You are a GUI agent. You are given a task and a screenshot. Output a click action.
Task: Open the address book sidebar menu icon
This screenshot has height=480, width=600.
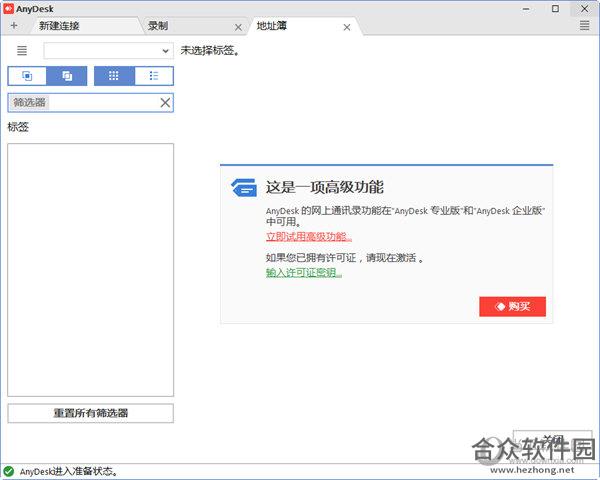22,51
